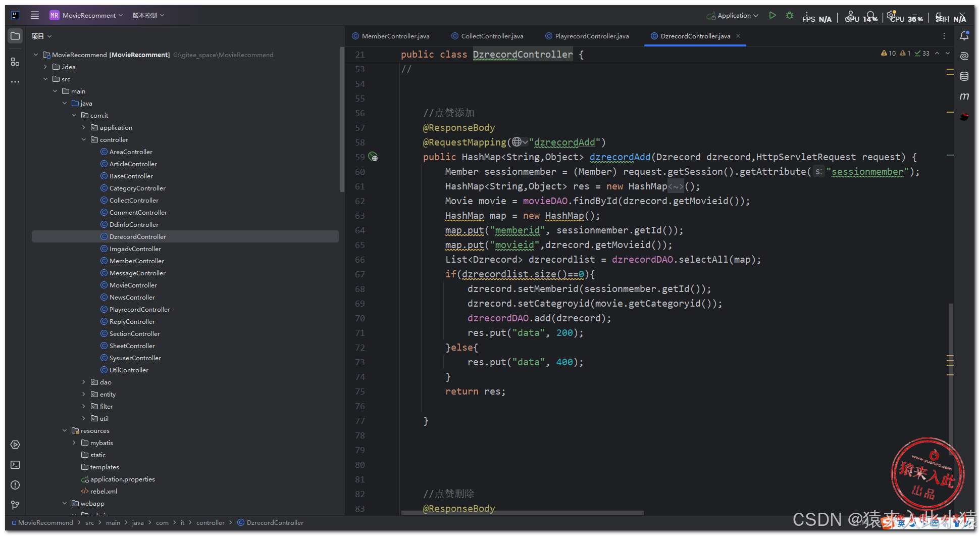This screenshot has width=980, height=536.
Task: Open the Structure tool window icon
Action: (15, 62)
